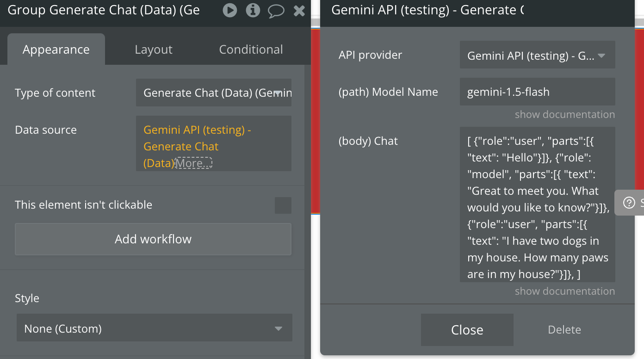Click the question mark help icon
Image resolution: width=644 pixels, height=359 pixels.
coord(629,203)
